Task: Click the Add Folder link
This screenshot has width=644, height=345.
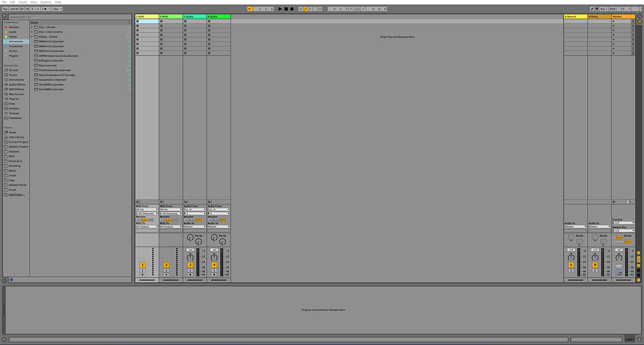Action: pos(17,195)
